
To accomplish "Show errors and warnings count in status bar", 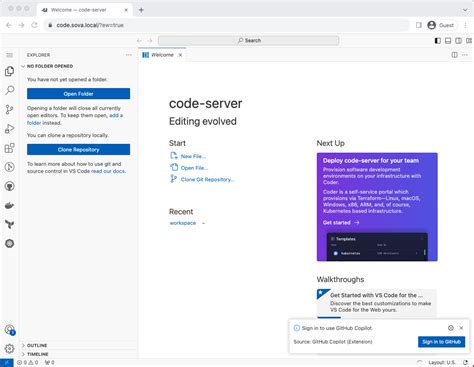I will click(x=28, y=362).
